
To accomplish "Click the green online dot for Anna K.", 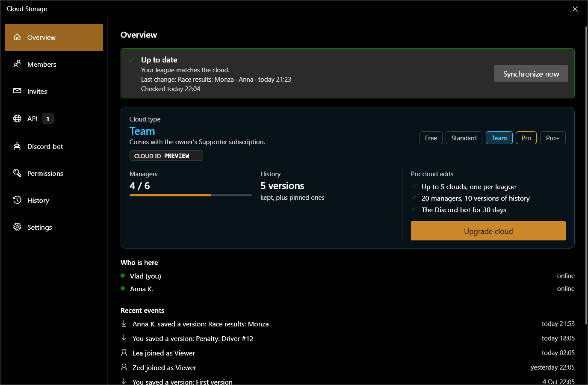I will click(123, 288).
